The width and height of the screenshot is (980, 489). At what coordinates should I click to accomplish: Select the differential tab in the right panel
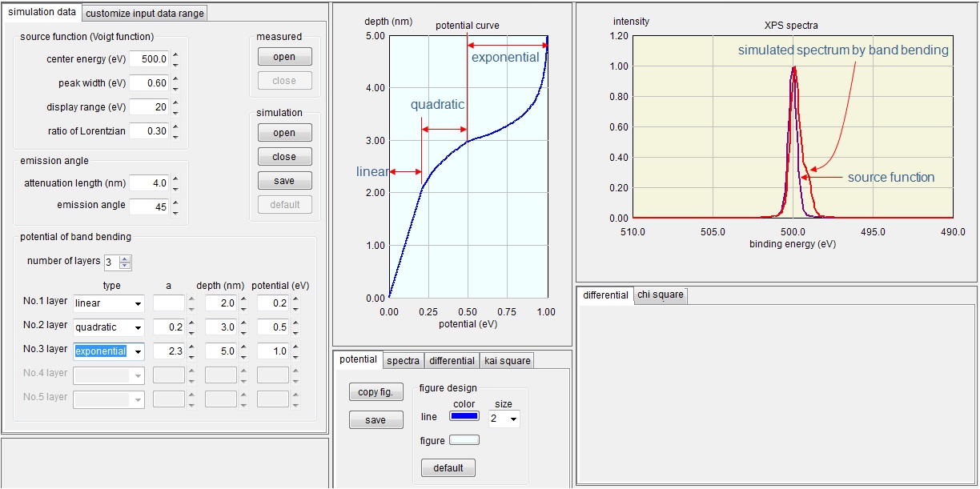(605, 295)
